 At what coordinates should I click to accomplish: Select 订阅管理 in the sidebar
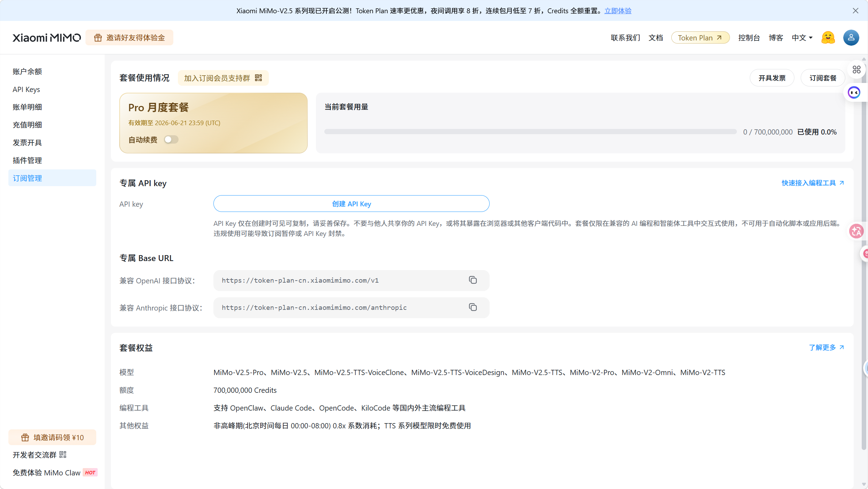[x=52, y=178]
